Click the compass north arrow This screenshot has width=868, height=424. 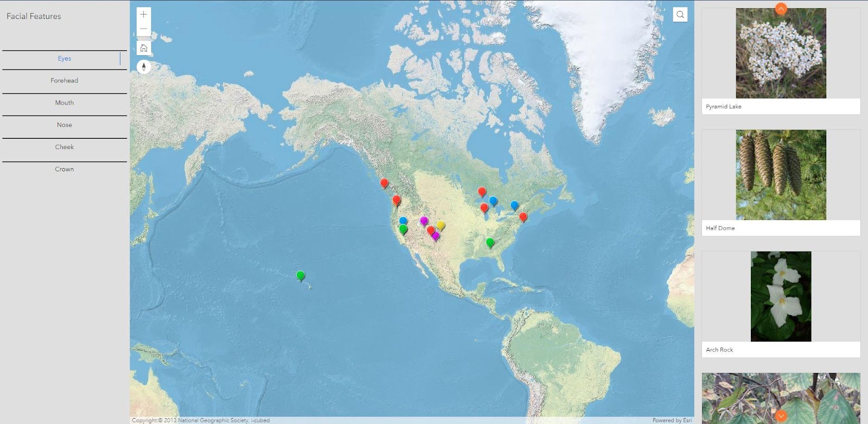(x=144, y=67)
